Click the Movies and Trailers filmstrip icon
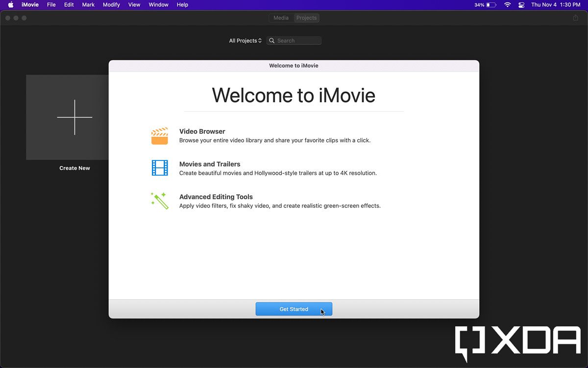Screen dimensions: 588x368 [x=159, y=168]
